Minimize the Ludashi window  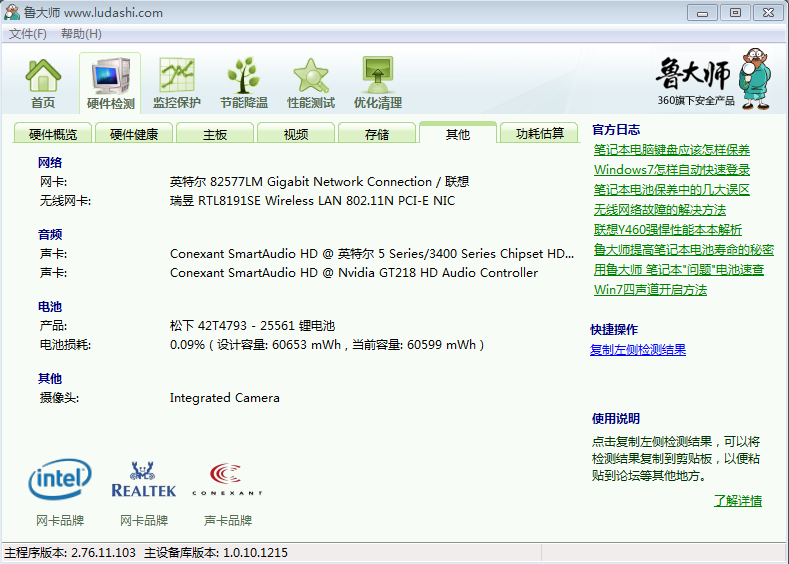point(702,13)
